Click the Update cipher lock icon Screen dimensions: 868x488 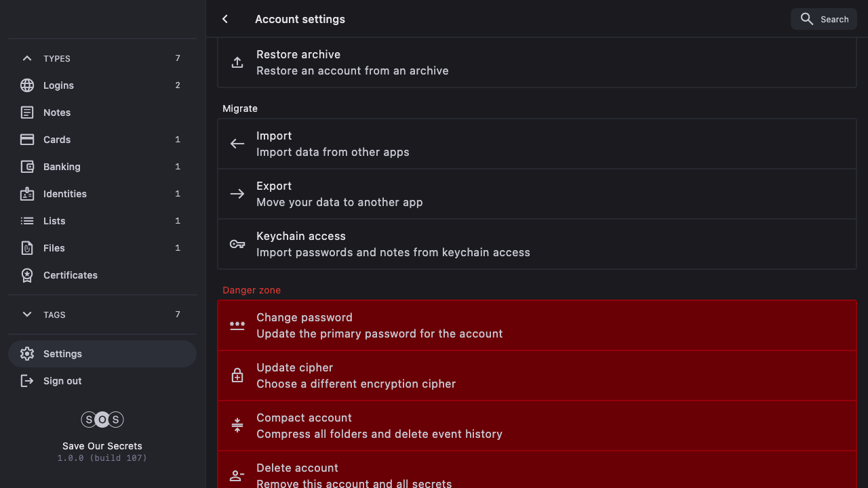(237, 375)
